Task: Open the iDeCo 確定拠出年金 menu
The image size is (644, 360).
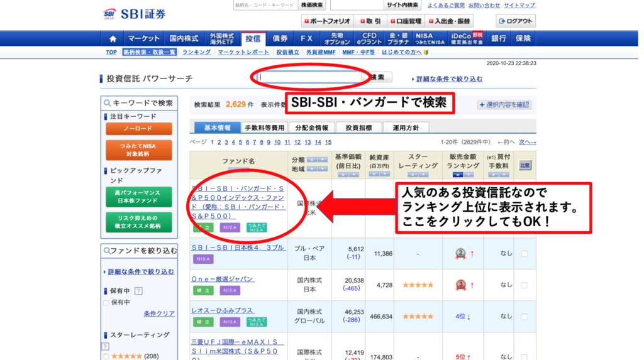Action: pos(467,38)
